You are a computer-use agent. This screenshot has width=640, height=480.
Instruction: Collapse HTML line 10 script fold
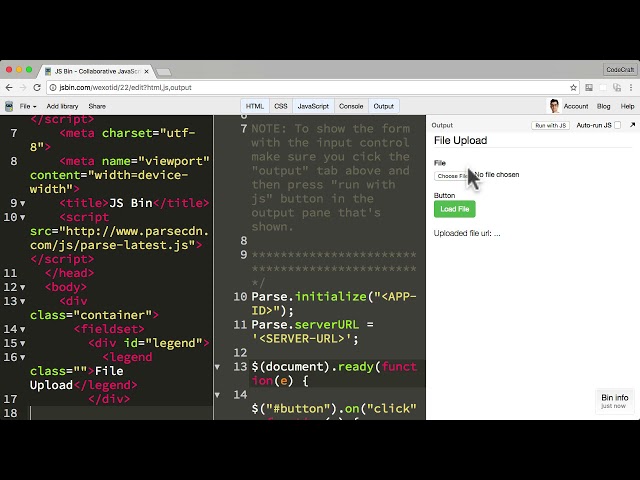[22, 217]
